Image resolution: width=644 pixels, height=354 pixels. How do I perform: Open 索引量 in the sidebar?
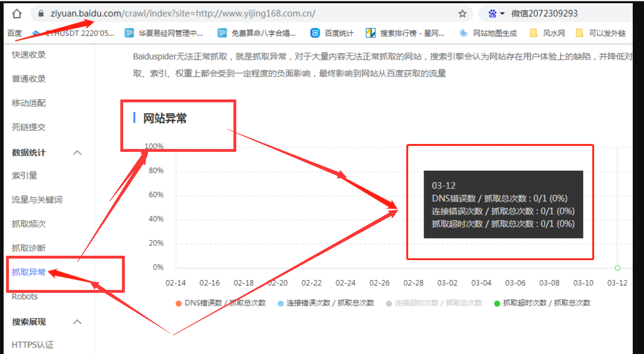click(25, 176)
